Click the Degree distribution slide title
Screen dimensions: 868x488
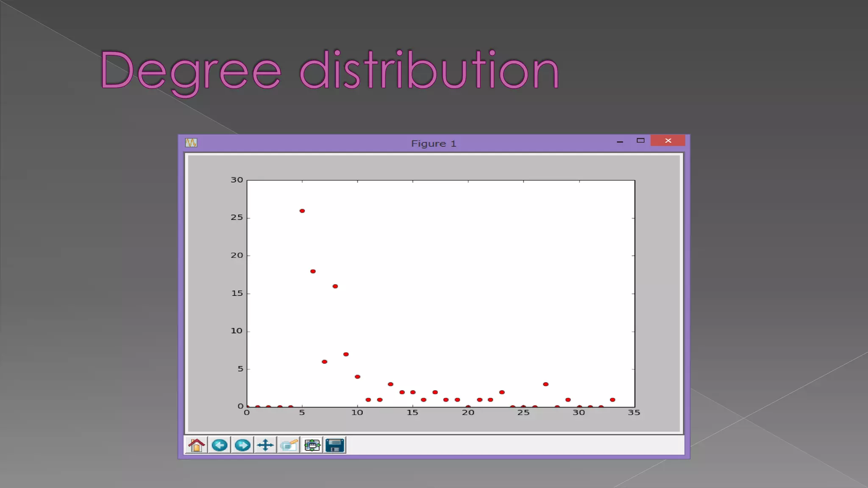point(330,70)
